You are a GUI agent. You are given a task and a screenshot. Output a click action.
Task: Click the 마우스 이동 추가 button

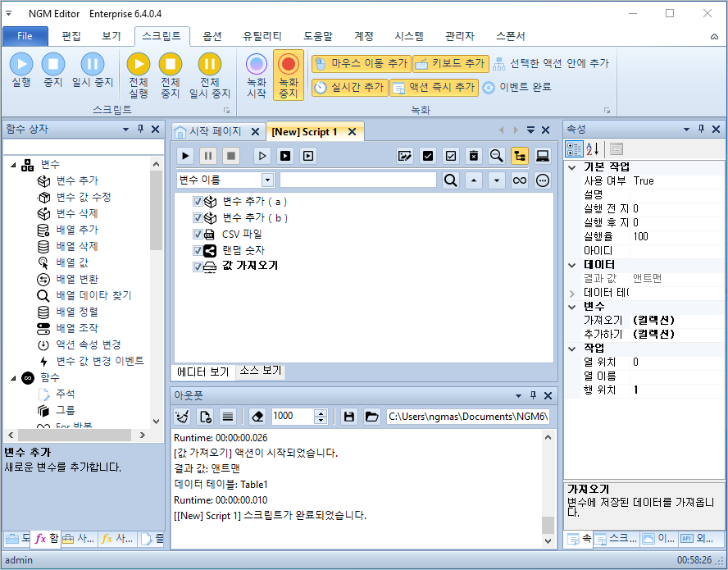[362, 64]
